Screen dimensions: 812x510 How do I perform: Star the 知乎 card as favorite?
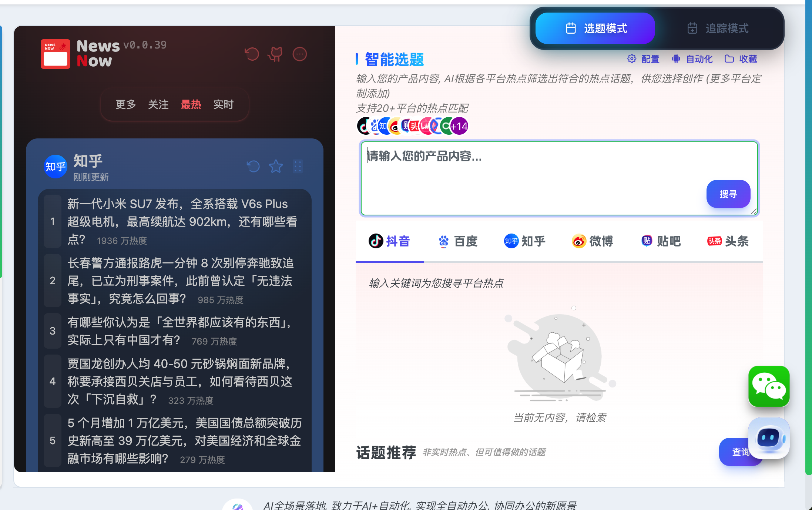click(x=276, y=167)
